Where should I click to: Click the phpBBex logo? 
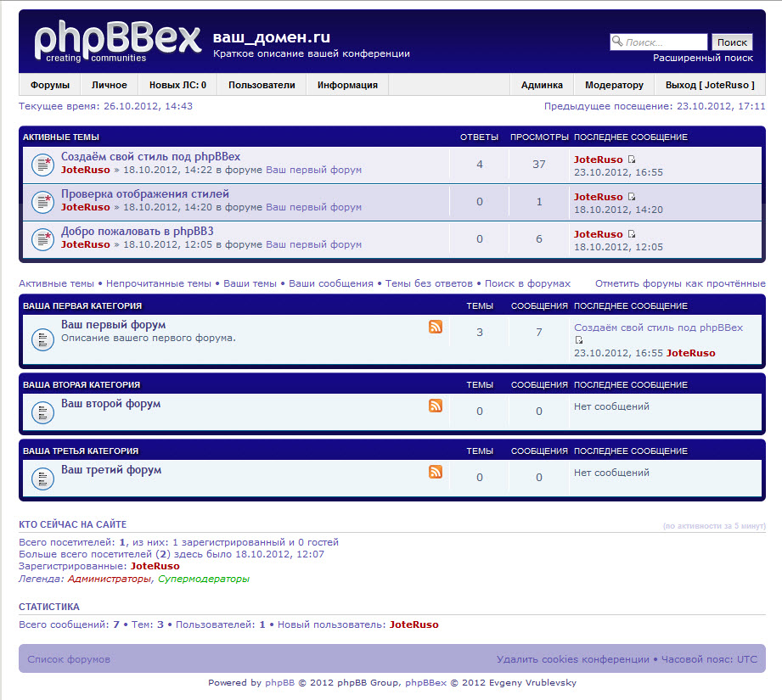coord(117,41)
